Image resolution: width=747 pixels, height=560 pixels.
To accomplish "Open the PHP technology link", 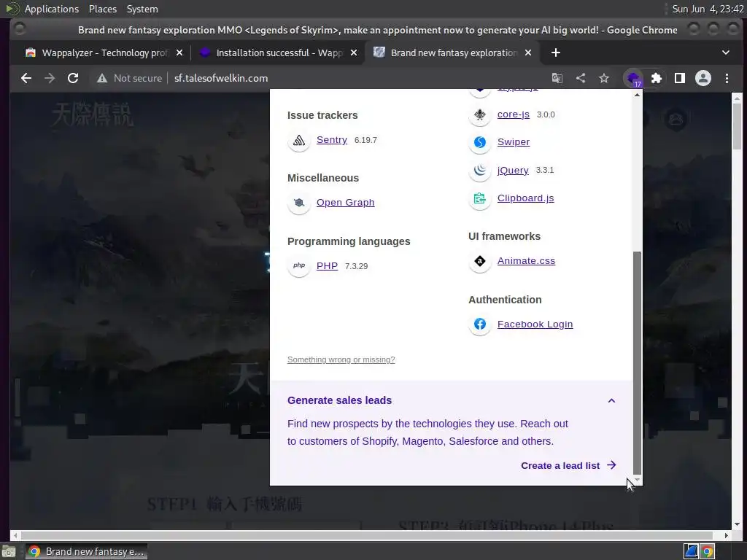I will 327,265.
